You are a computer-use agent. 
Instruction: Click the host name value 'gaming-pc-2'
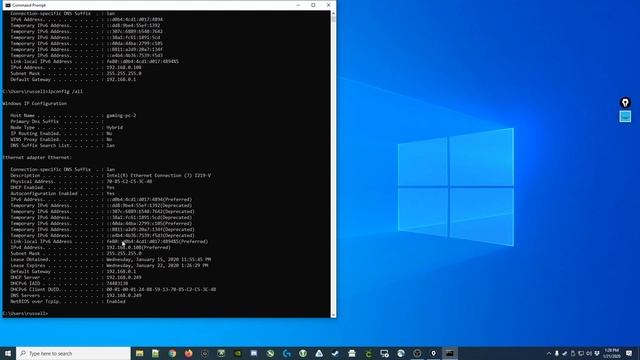click(x=121, y=116)
